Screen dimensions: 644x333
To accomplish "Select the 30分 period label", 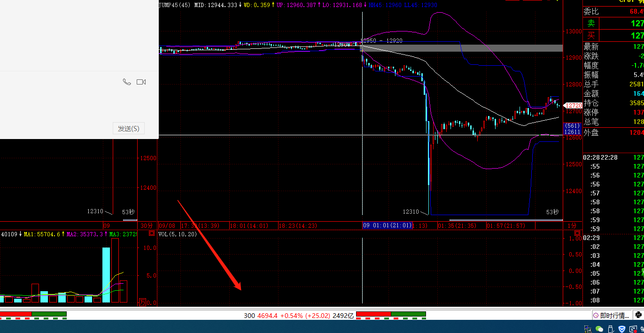I will tap(147, 226).
